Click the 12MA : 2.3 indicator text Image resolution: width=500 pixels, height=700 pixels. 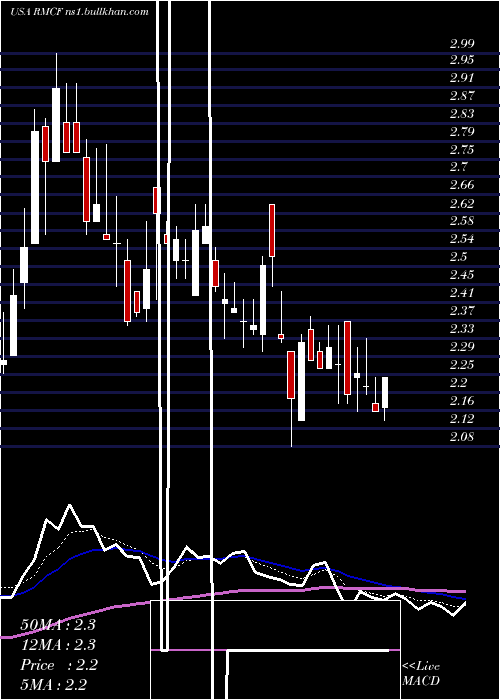click(58, 644)
